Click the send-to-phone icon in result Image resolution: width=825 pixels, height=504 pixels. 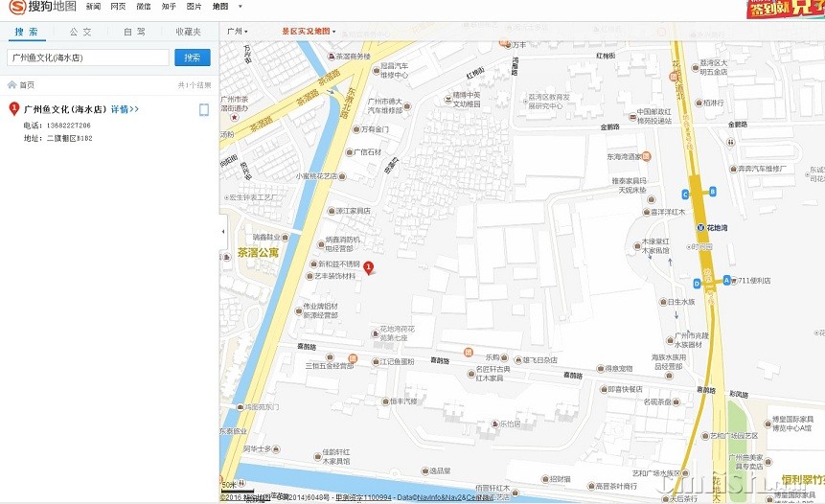204,109
